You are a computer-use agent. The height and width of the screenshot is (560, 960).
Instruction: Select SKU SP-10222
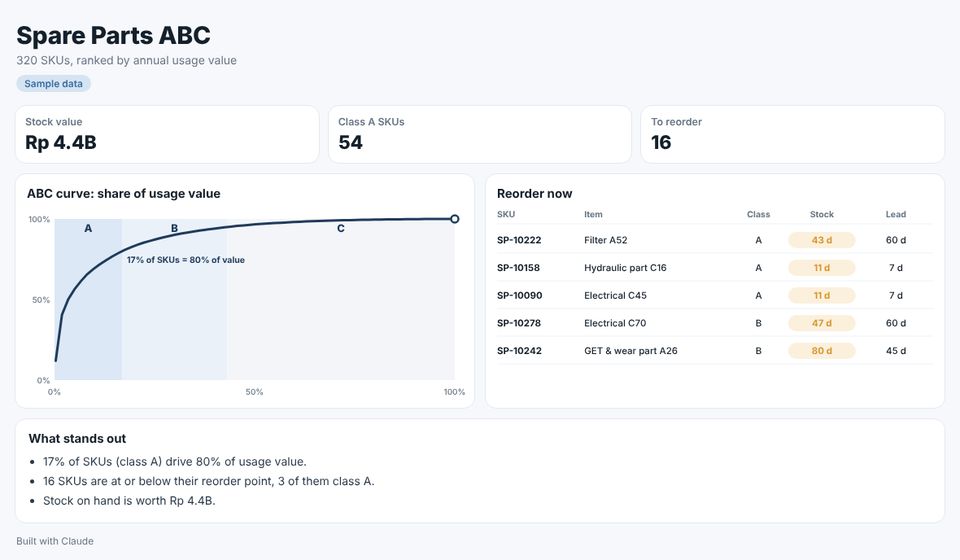[x=519, y=240]
